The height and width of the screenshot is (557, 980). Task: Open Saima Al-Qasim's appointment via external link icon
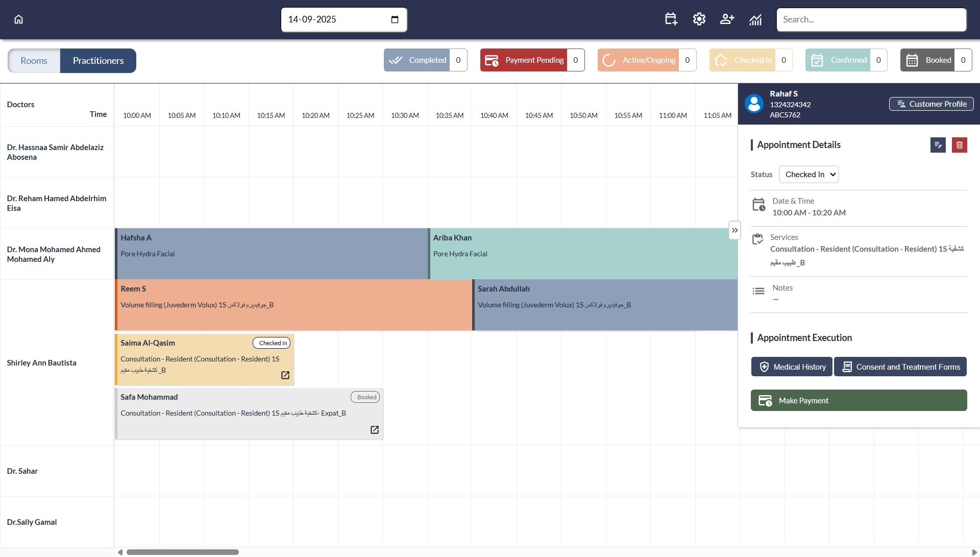(285, 375)
